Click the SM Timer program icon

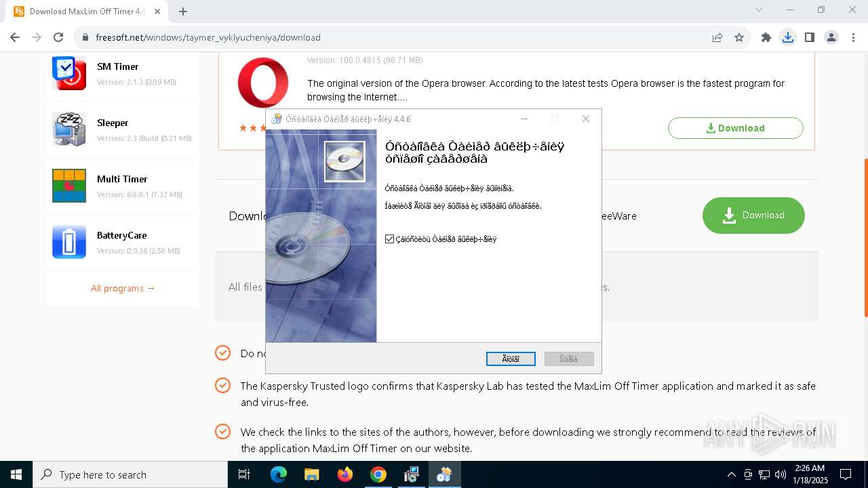[69, 73]
